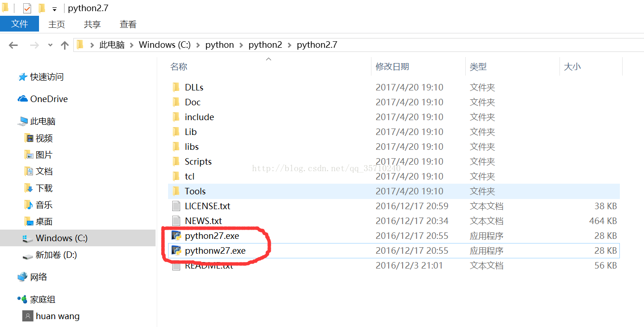This screenshot has width=644, height=327.
Task: Open the 共享 ribbon tab
Action: click(x=92, y=25)
